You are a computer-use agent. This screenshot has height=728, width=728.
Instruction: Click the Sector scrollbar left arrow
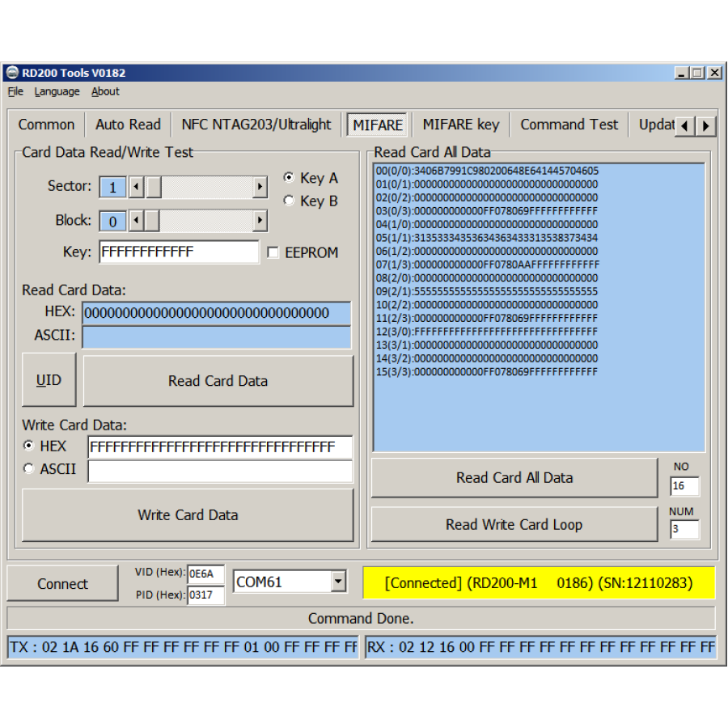click(x=136, y=188)
